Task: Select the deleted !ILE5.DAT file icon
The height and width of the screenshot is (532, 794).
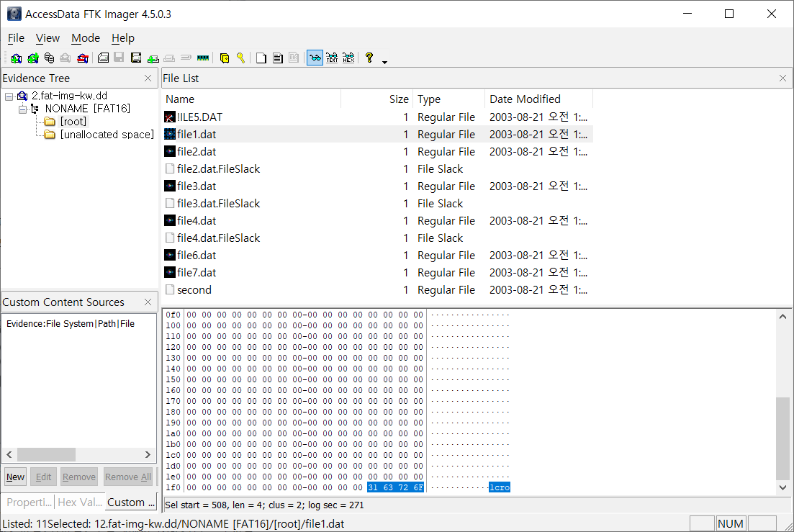Action: [x=170, y=117]
